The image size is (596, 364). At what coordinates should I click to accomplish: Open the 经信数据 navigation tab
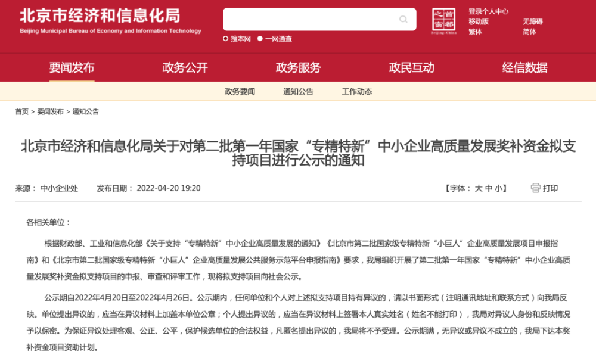pyautogui.click(x=525, y=68)
